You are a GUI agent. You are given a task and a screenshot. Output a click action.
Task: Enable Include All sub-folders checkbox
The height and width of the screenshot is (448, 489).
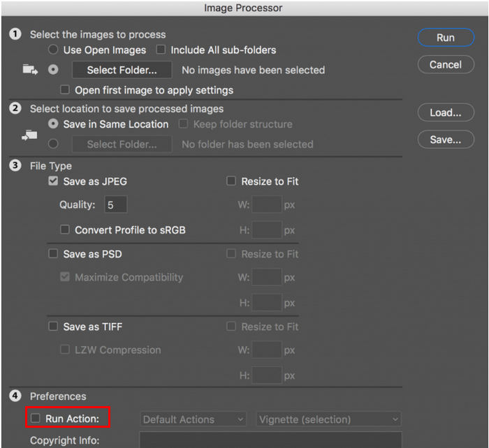[x=161, y=50]
